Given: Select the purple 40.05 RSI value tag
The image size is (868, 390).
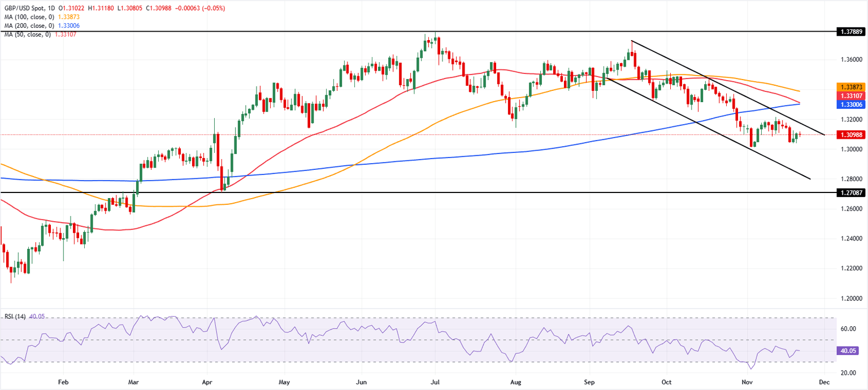Looking at the screenshot, I should pyautogui.click(x=847, y=351).
